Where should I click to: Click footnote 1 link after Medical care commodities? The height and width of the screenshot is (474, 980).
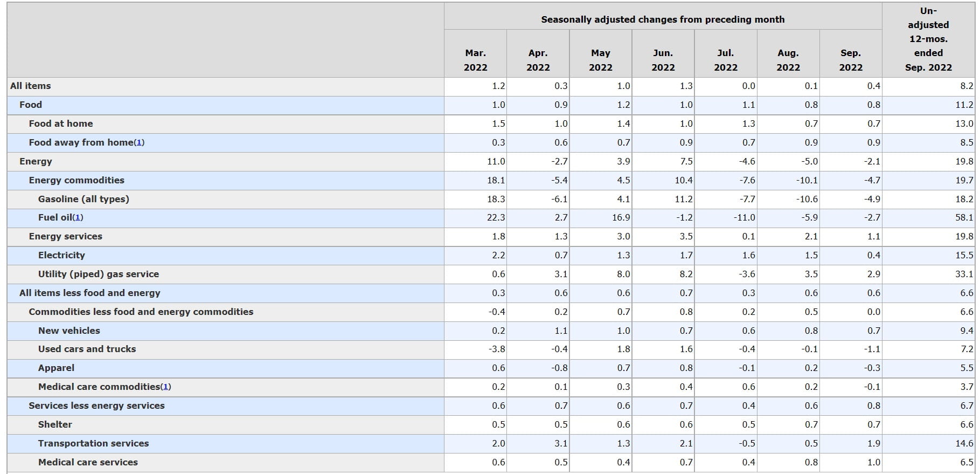(x=166, y=387)
